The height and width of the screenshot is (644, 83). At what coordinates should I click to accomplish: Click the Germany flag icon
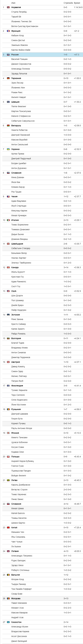8,78
